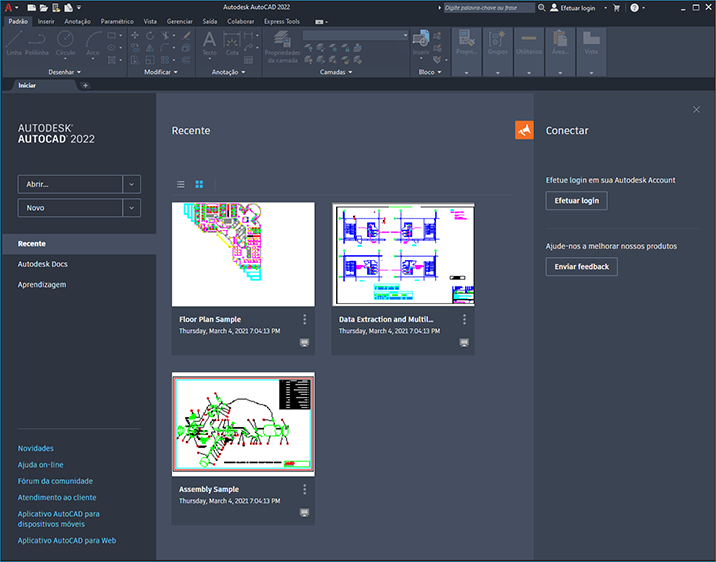
Task: Click the orange announcements megaphone icon
Action: (x=524, y=130)
